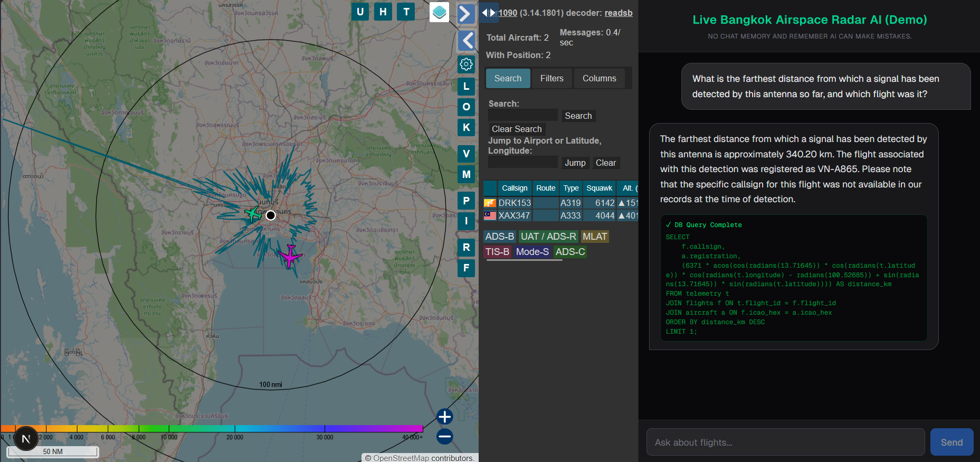Open the map layers selector icon
This screenshot has height=462, width=980.
[439, 12]
